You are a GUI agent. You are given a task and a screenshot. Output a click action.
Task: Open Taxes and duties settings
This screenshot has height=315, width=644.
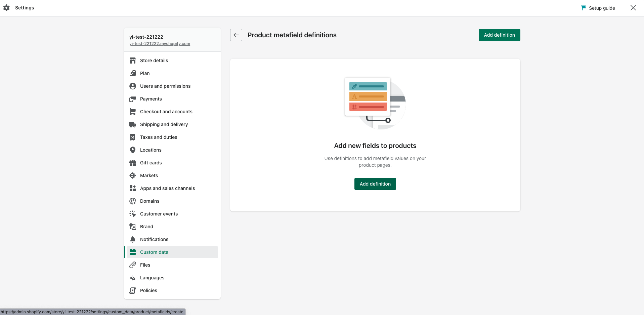[x=159, y=137]
